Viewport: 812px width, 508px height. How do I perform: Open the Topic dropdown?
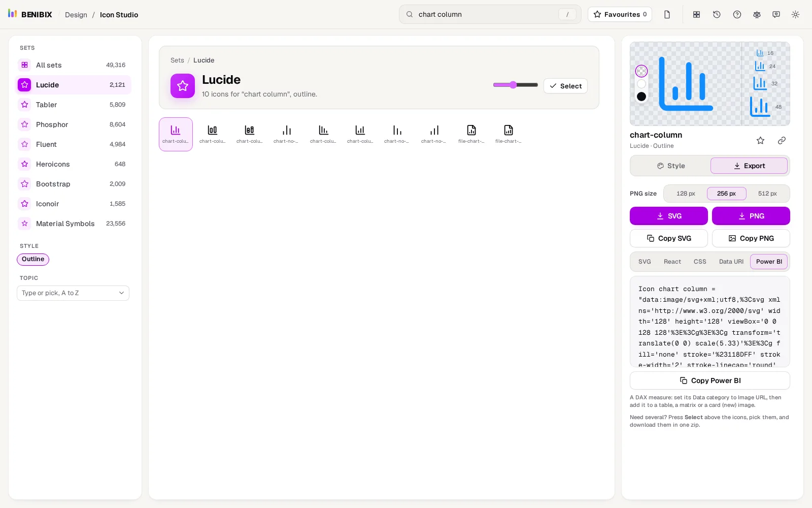tap(73, 293)
